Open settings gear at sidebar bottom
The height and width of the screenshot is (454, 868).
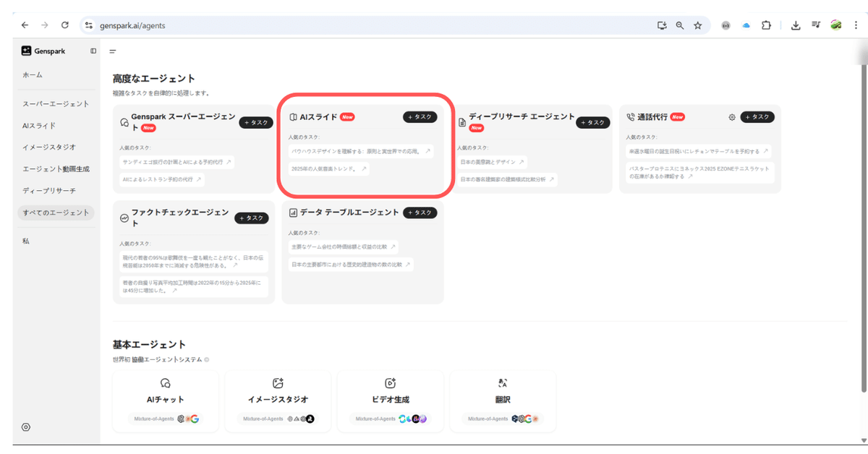click(x=25, y=427)
